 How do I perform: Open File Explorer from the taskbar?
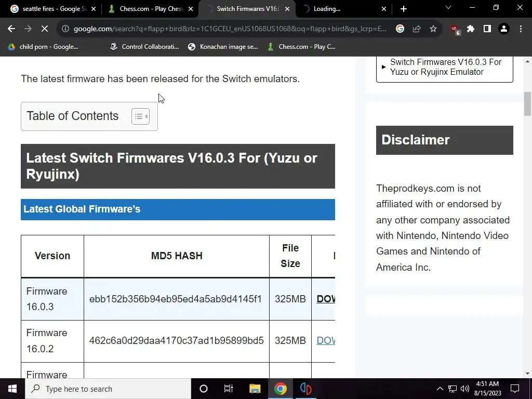[x=255, y=389]
